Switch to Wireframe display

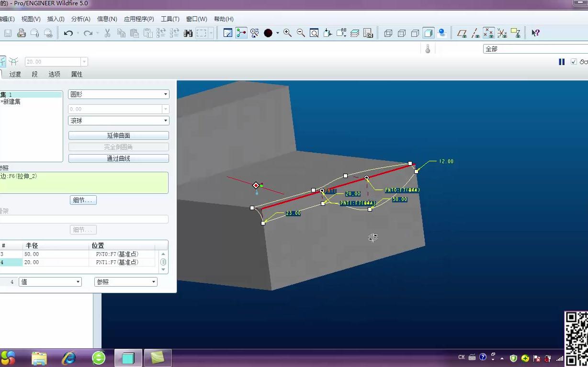point(388,33)
